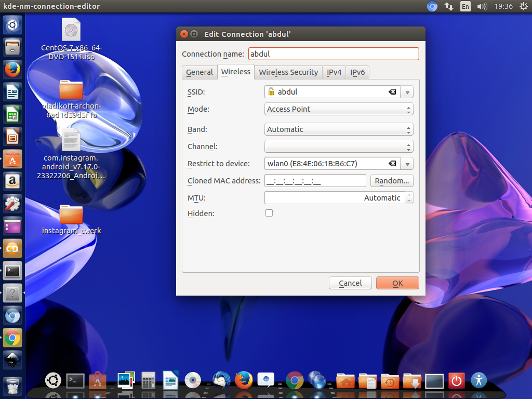Screen dimensions: 532x399
Task: Open accessibility icon in the bottom dock
Action: (478, 380)
